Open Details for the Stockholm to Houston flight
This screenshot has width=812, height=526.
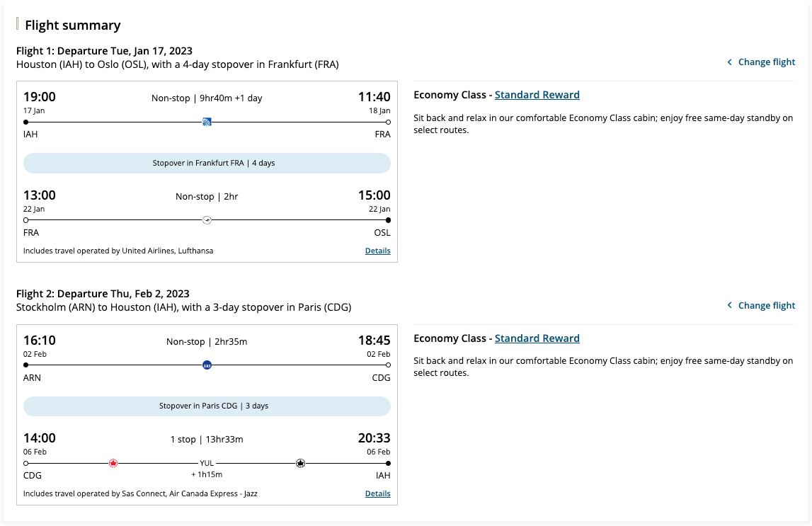(x=377, y=493)
